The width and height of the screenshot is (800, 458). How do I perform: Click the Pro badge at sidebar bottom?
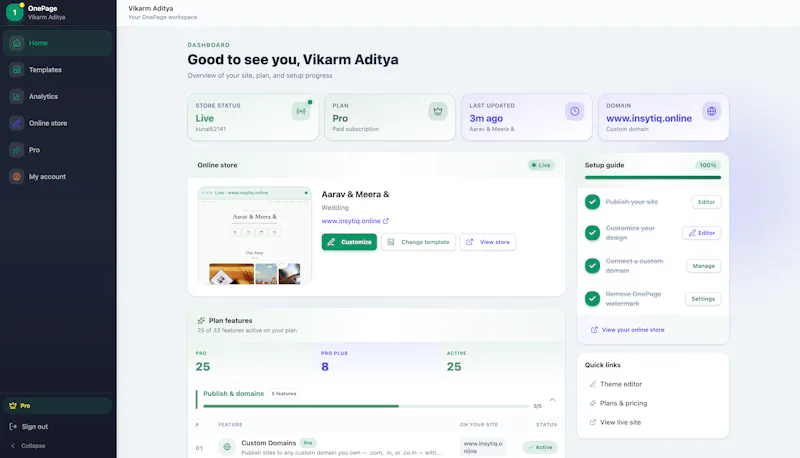57,406
